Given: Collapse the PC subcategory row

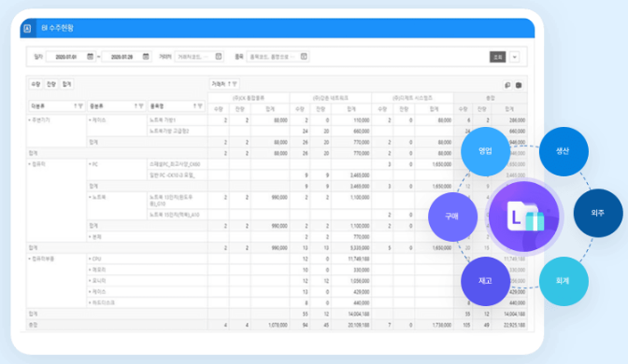Looking at the screenshot, I should pyautogui.click(x=90, y=164).
